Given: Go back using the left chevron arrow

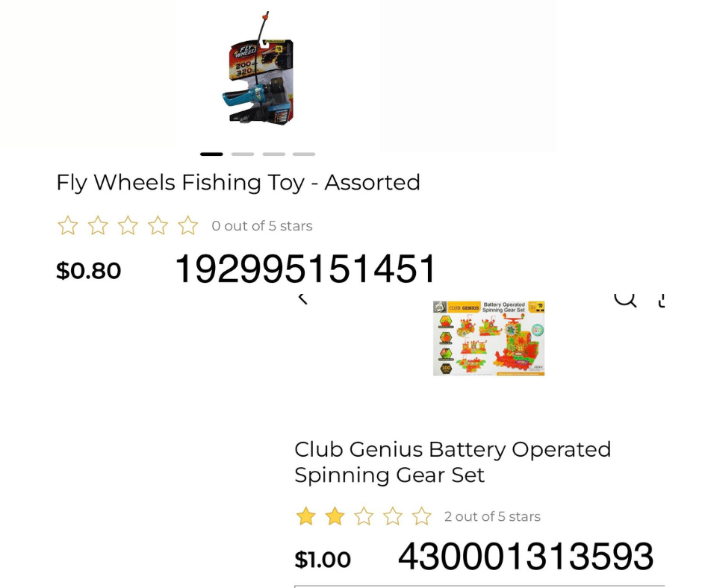Looking at the screenshot, I should click(302, 298).
